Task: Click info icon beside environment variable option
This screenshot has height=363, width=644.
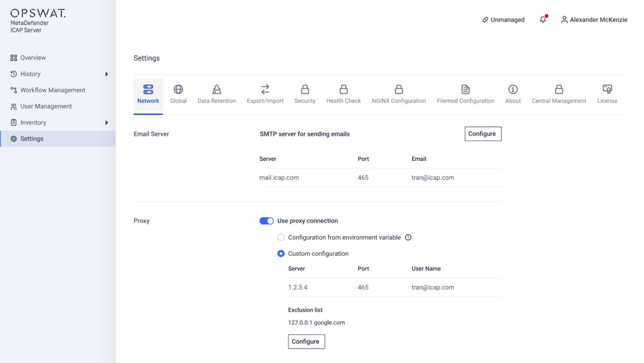Action: [408, 237]
